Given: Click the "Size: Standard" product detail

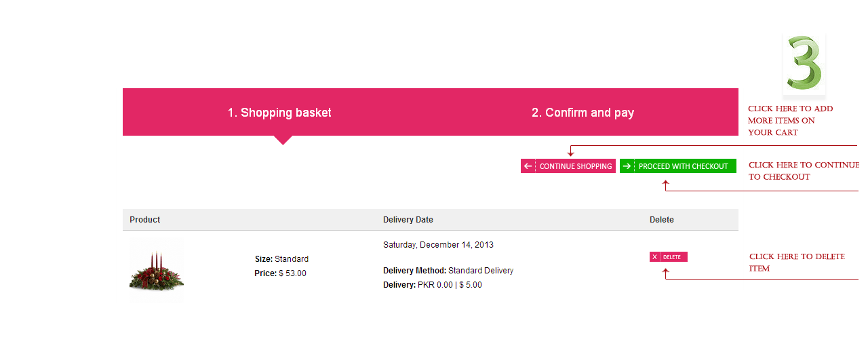Looking at the screenshot, I should tap(281, 259).
